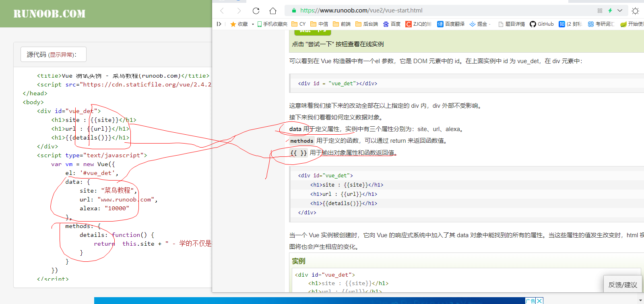This screenshot has width=644, height=304.
Task: Click the RUNOOB.COM logo in the back window
Action: [50, 14]
